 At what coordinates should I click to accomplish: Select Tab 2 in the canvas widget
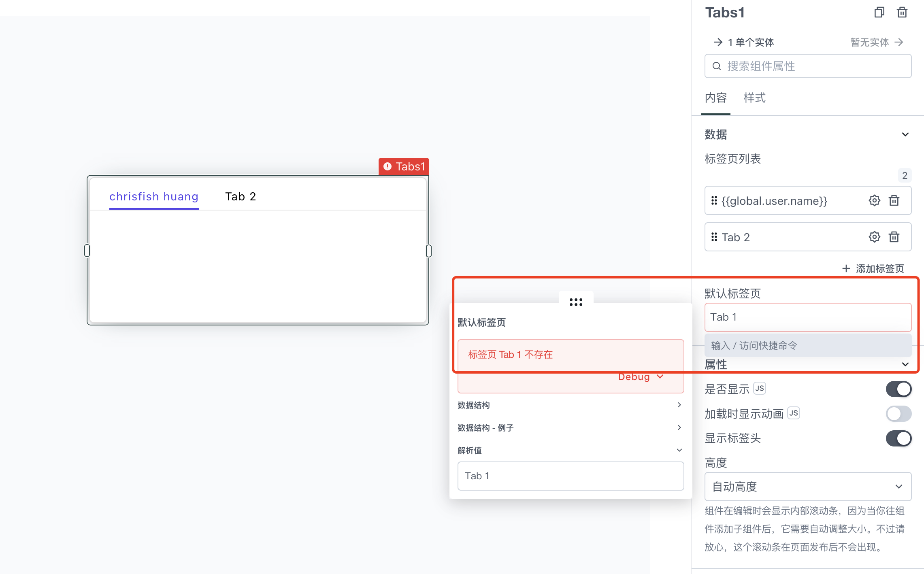(241, 196)
